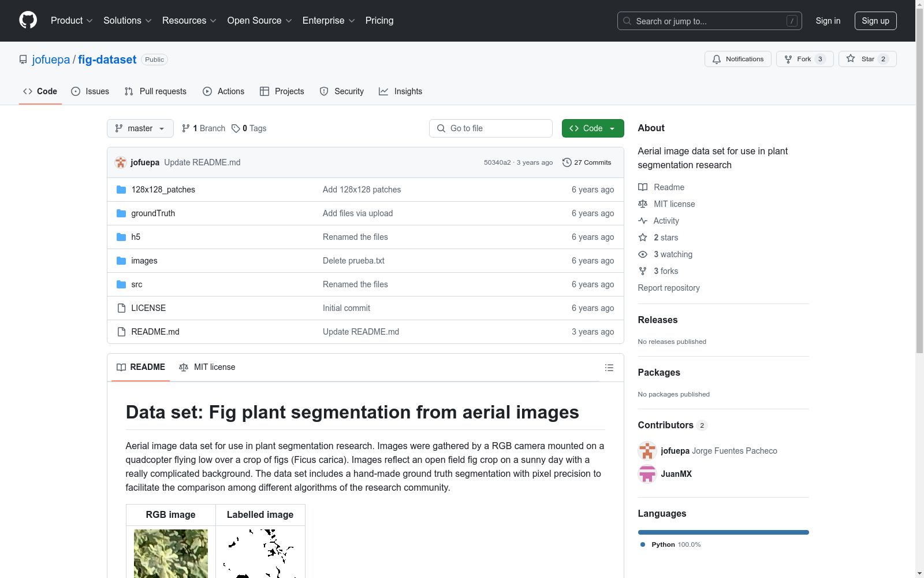Click jofuepa avatar in latest commit row
This screenshot has height=578, width=924.
(x=121, y=162)
